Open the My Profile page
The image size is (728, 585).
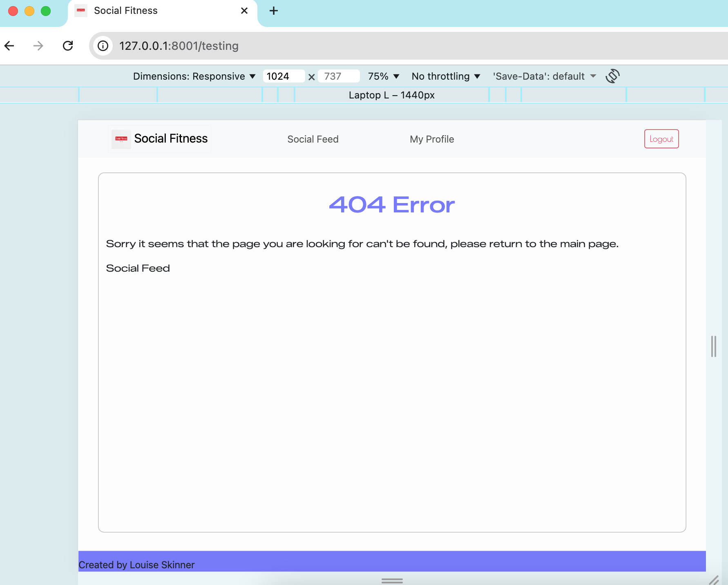(x=432, y=139)
